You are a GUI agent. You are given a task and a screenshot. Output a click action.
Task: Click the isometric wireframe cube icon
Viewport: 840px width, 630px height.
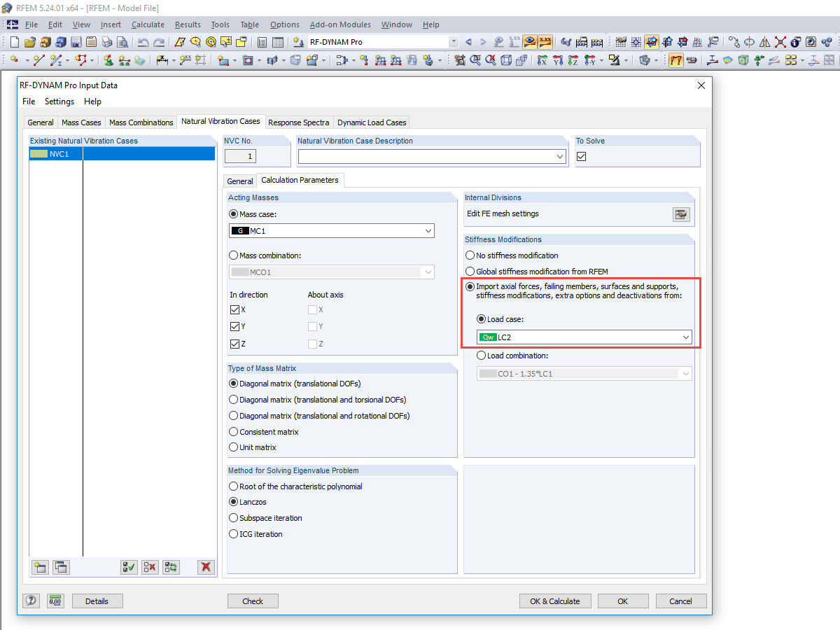[506, 61]
